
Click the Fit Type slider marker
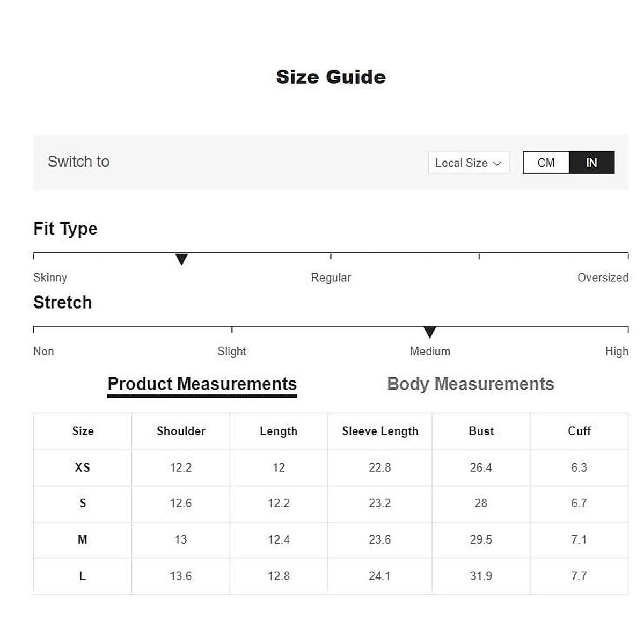pos(181,260)
